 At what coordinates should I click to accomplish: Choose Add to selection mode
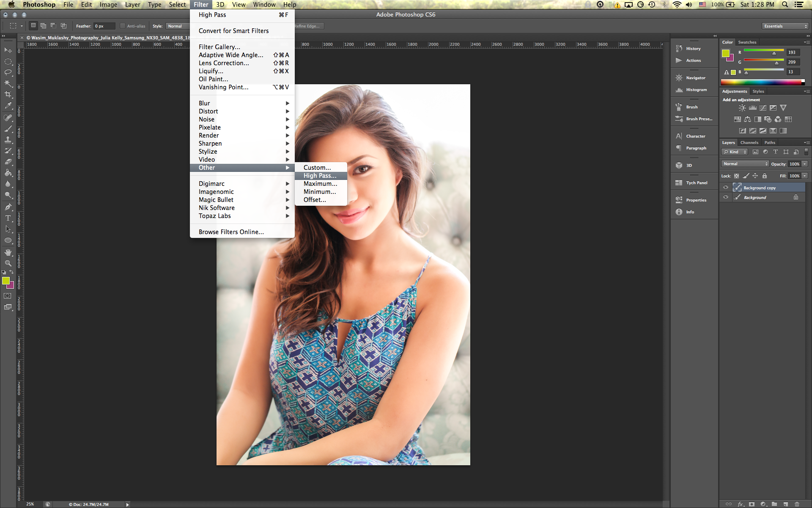point(43,26)
